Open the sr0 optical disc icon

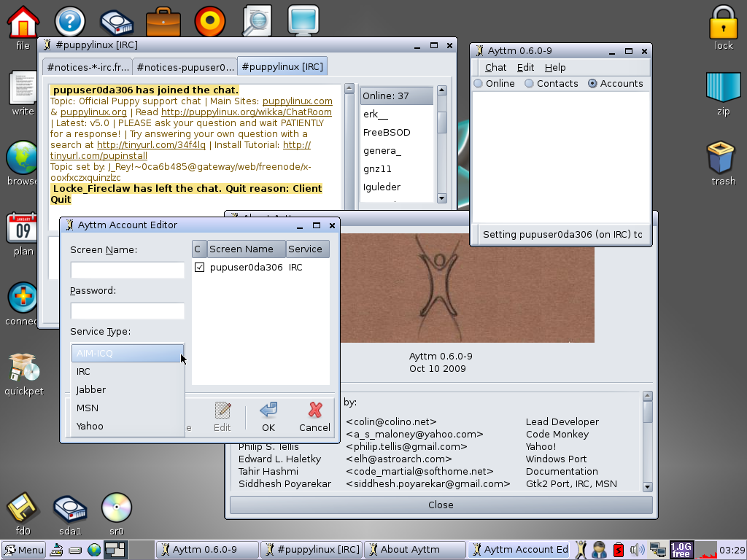coord(117,507)
